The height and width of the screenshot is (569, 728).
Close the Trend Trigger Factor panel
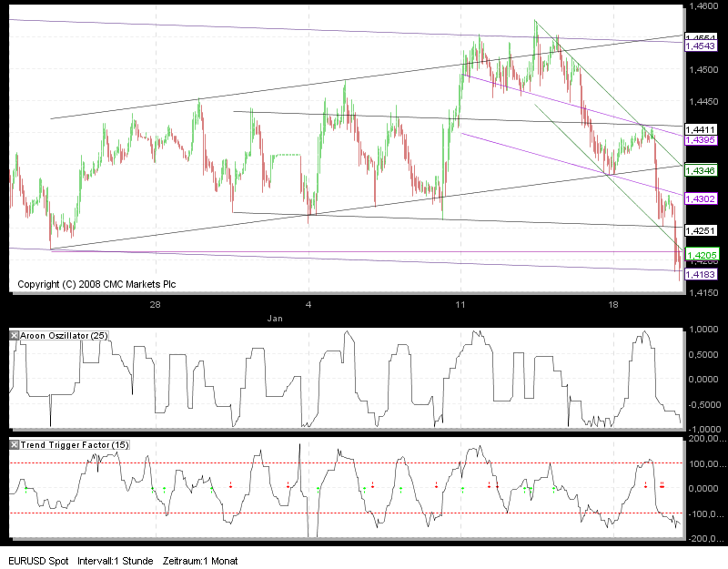pyautogui.click(x=13, y=445)
